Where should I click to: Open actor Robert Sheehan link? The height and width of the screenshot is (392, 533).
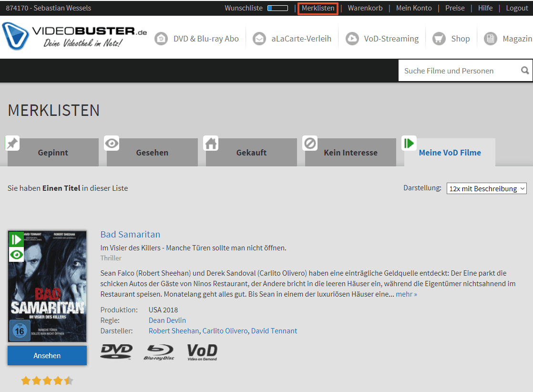coord(174,331)
